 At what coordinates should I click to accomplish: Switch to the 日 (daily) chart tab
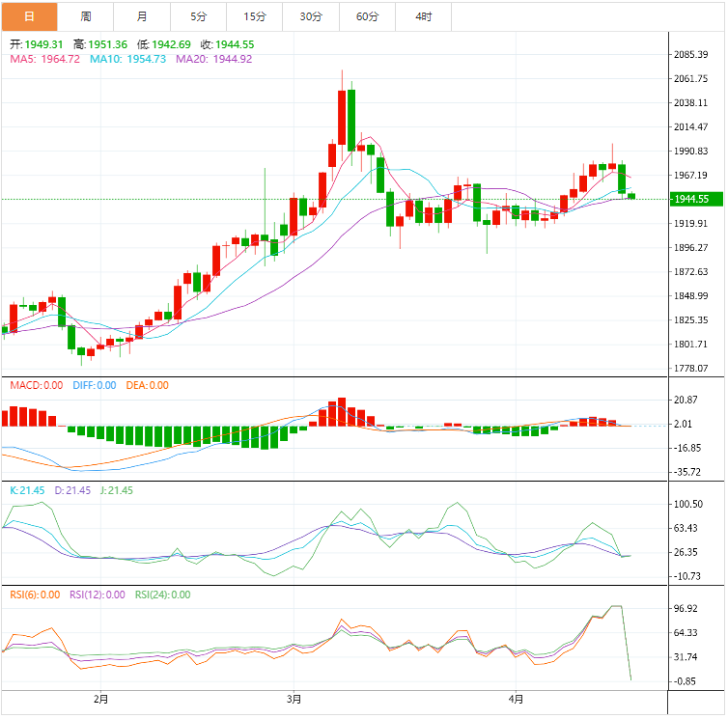point(29,16)
